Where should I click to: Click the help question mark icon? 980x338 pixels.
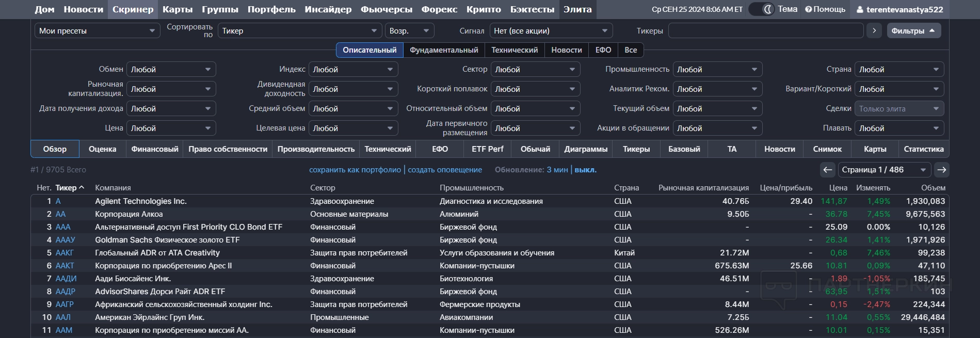(x=808, y=9)
